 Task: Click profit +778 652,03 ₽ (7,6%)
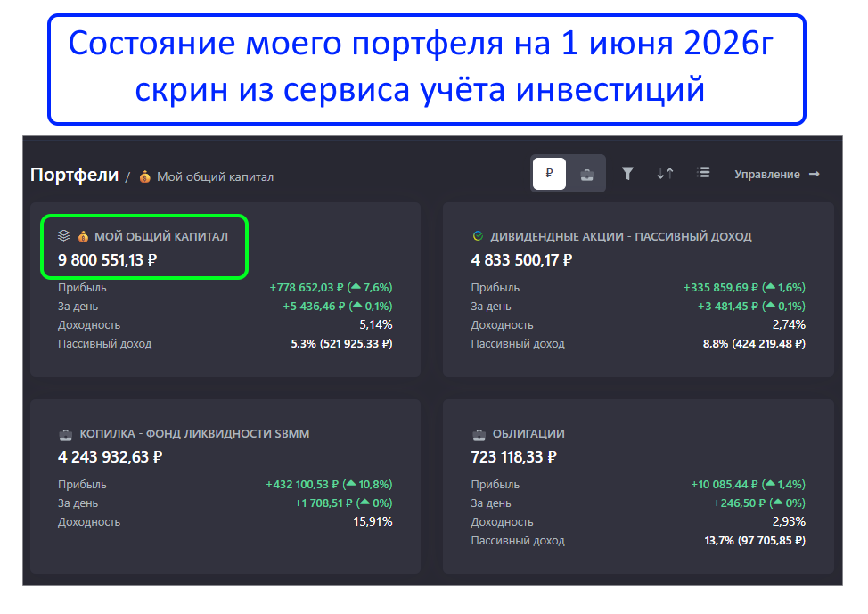(x=331, y=287)
